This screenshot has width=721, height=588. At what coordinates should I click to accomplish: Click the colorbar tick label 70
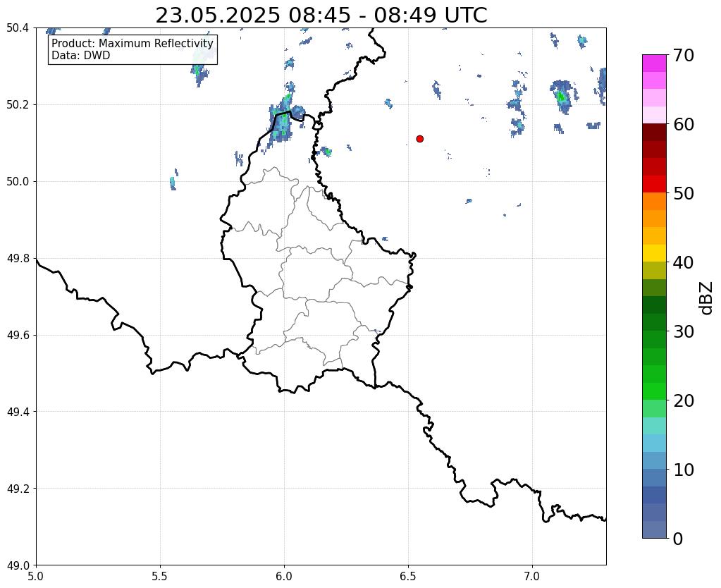[x=684, y=55]
